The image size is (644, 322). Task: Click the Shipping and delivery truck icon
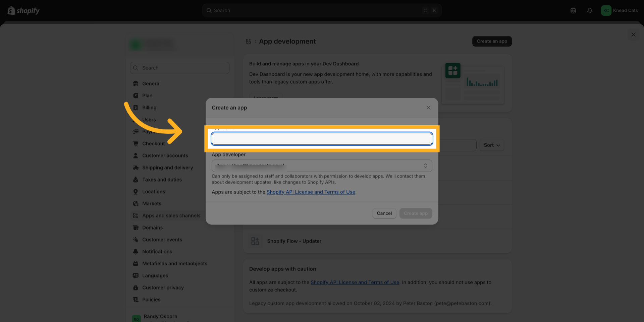[x=136, y=168]
